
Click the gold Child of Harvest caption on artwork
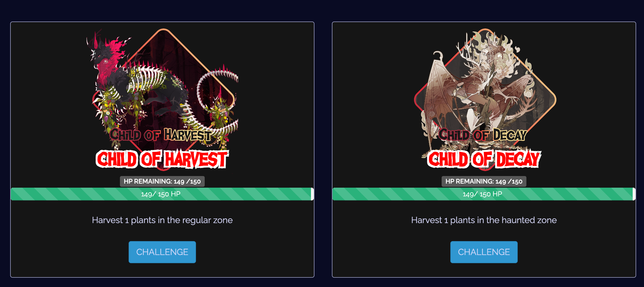pyautogui.click(x=161, y=135)
